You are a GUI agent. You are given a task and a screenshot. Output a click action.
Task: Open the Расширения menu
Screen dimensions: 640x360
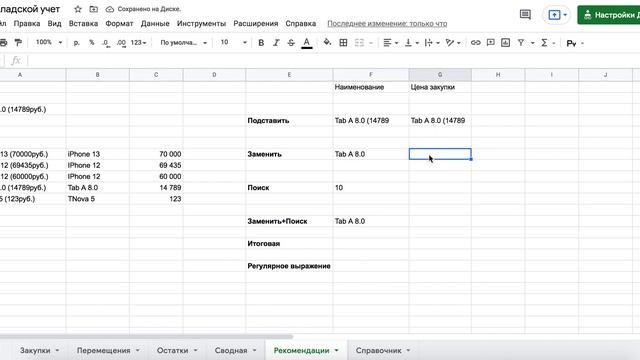pyautogui.click(x=256, y=24)
